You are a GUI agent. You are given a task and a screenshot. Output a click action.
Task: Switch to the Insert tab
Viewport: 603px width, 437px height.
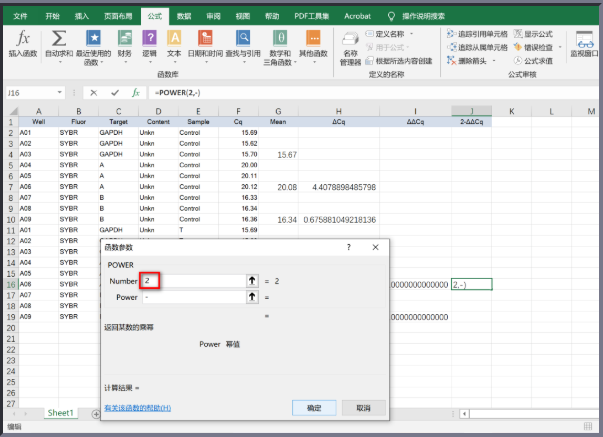click(x=82, y=16)
